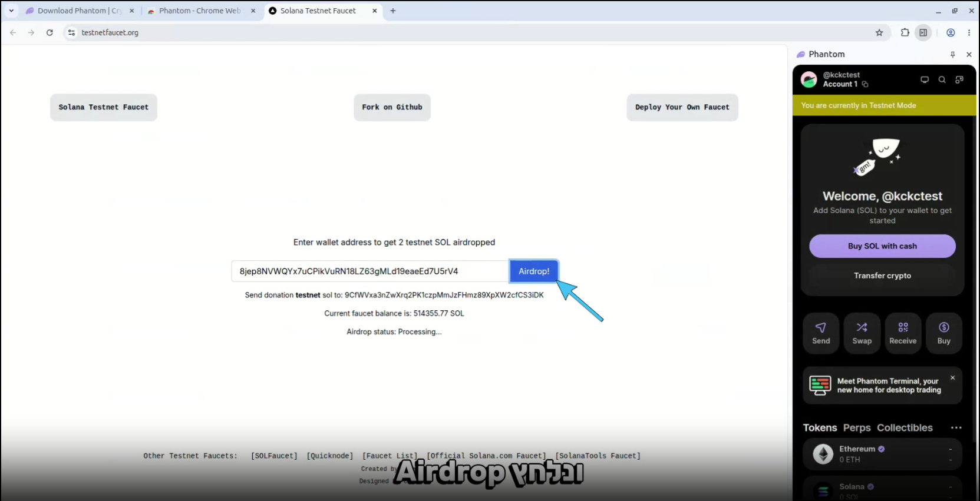Open the Chrome profile icon
This screenshot has width=980, height=501.
tap(951, 32)
